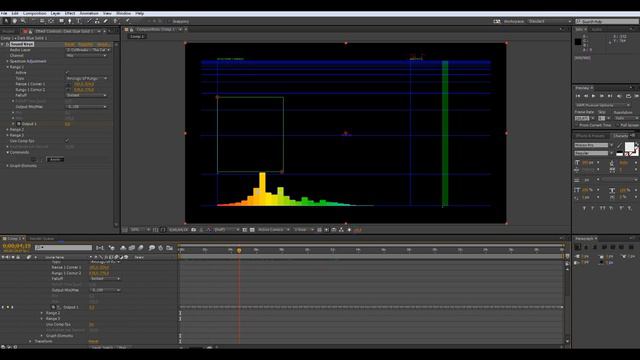Screen dimensions: 640x360
Task: Expand Graph Elements in Effect Controls
Action: 7,166
